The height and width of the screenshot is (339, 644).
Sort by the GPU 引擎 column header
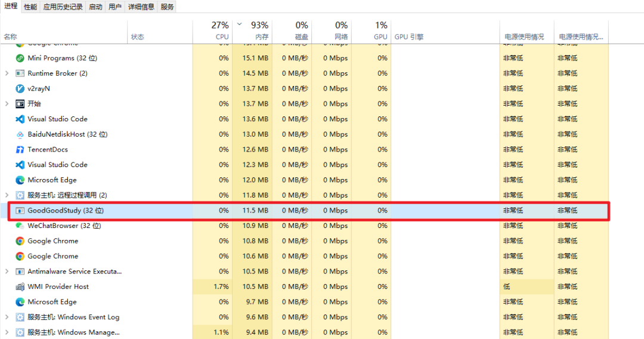pyautogui.click(x=445, y=32)
